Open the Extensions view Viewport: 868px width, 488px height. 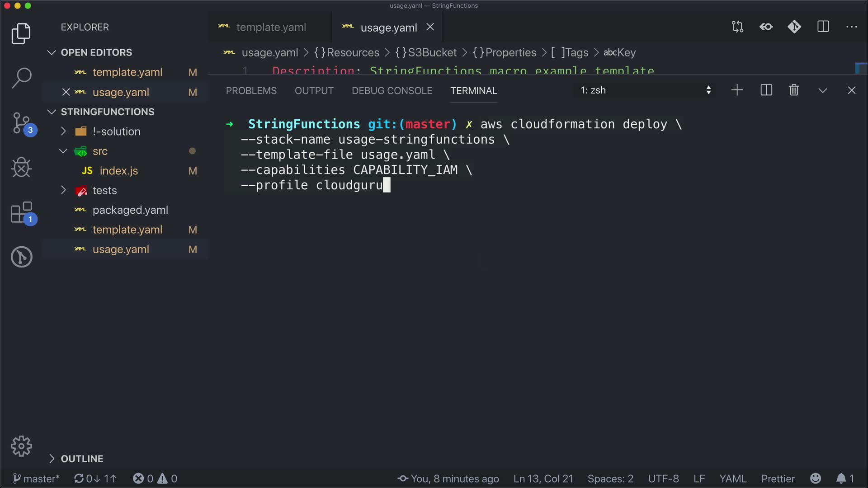tap(21, 212)
